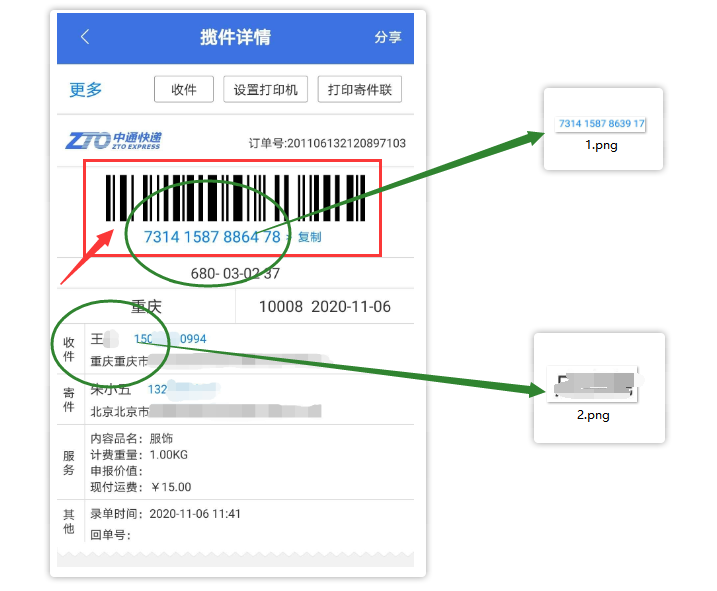Tap the 收件 section label
The width and height of the screenshot is (717, 591).
[69, 349]
